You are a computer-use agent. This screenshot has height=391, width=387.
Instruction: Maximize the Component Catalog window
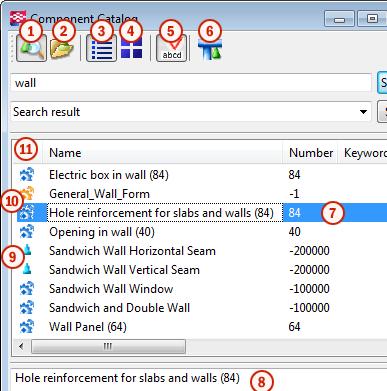(372, 19)
